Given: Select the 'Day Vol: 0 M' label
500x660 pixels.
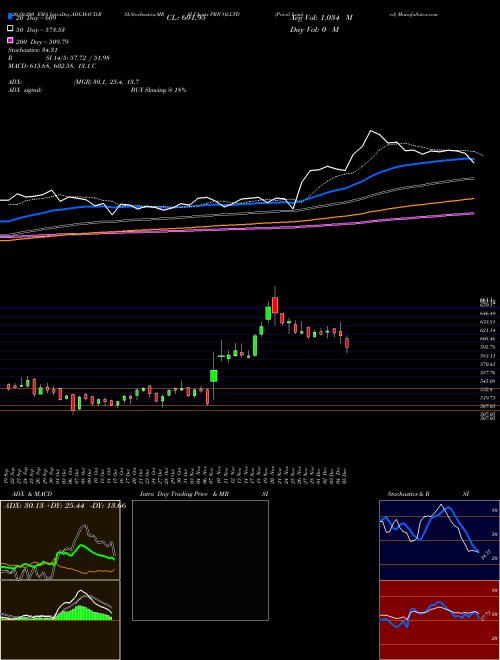Looking at the screenshot, I should 314,29.
